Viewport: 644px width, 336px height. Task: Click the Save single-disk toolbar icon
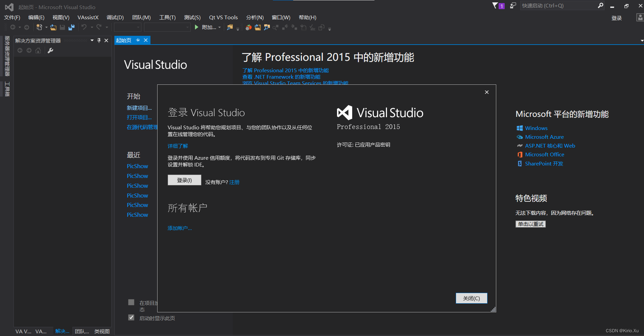62,27
